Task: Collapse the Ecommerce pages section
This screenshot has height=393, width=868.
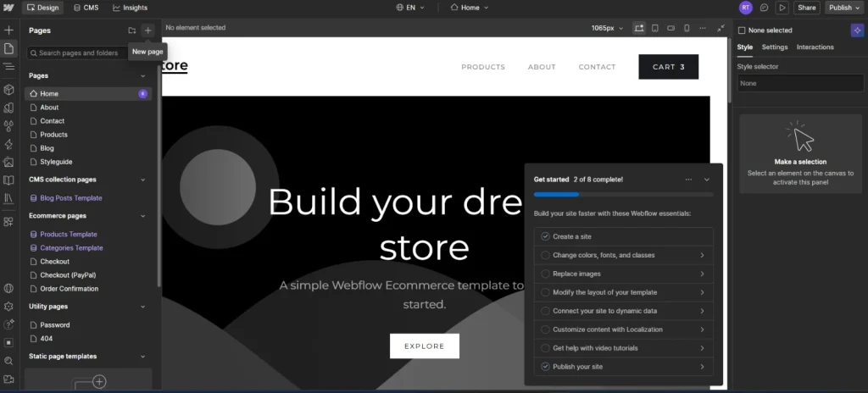Action: pos(142,216)
